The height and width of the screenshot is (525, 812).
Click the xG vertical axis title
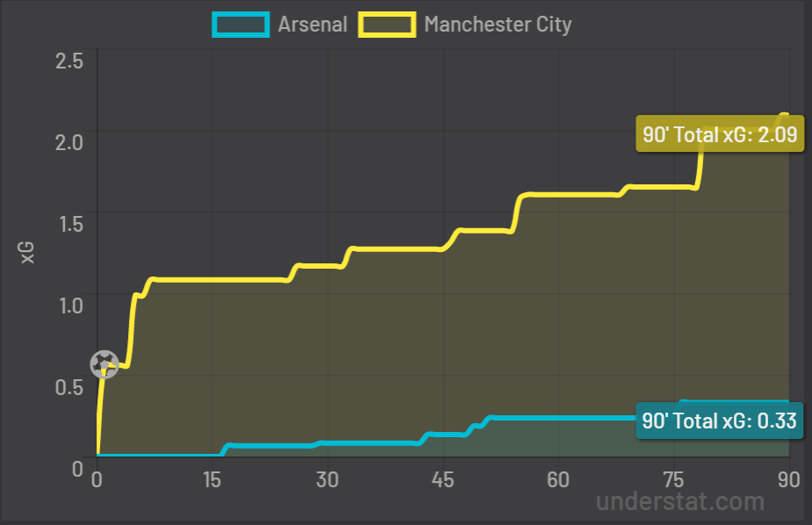tap(28, 253)
